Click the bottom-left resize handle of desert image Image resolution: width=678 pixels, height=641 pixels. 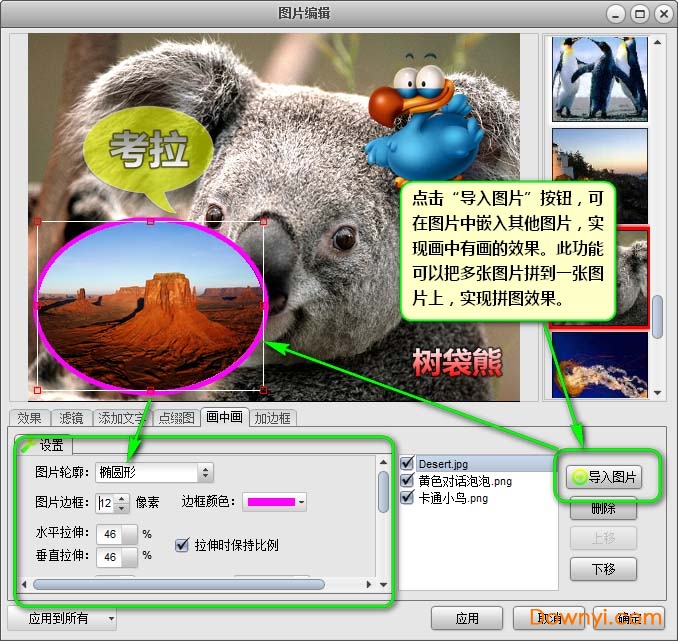point(38,390)
